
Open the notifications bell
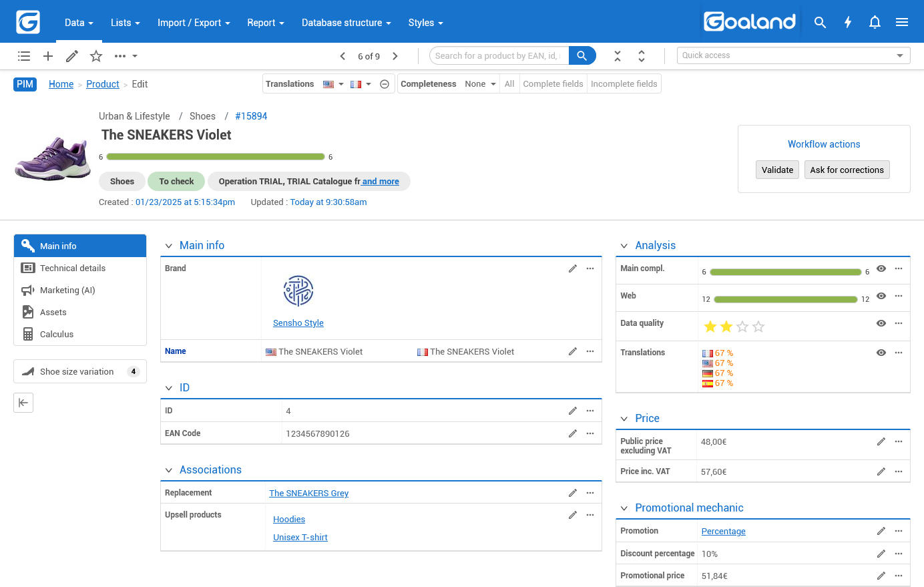tap(875, 22)
